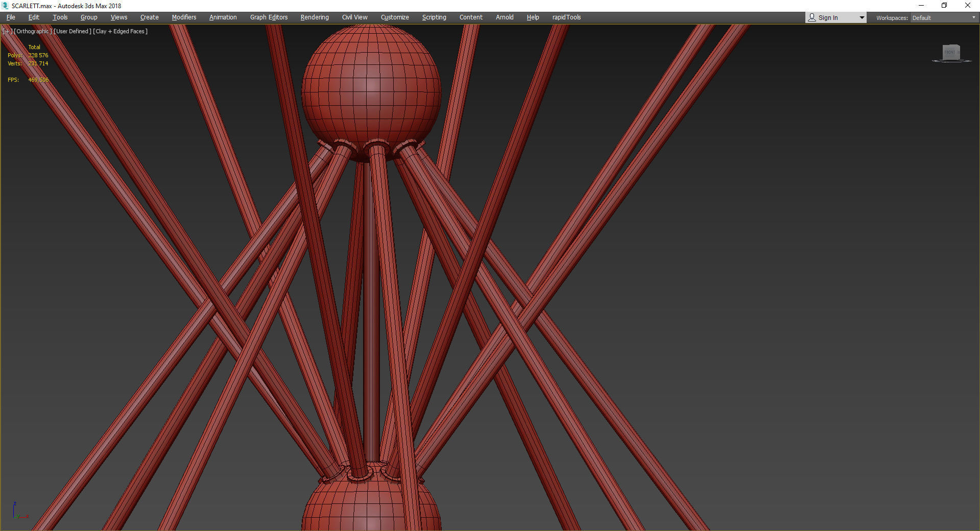
Task: Open the Orthographic viewport point-of-view menu
Action: [x=33, y=31]
